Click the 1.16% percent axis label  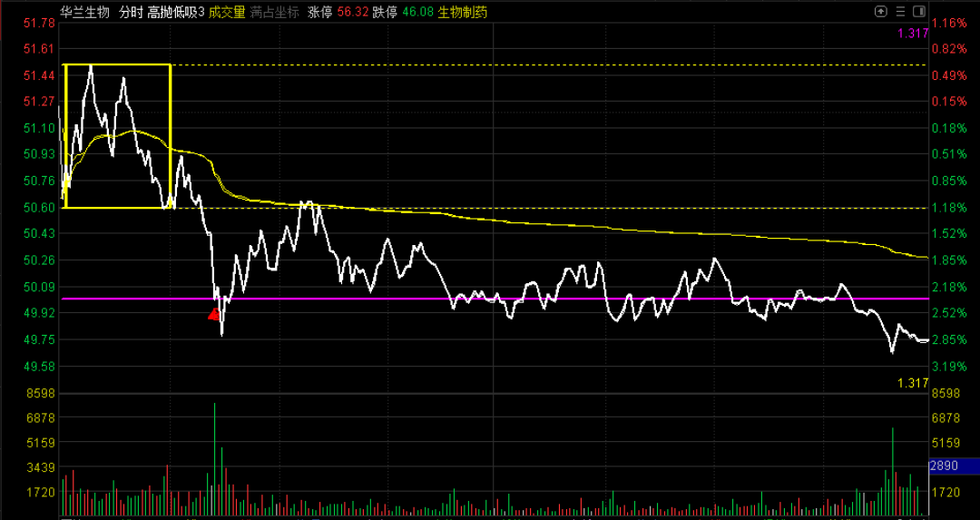pos(949,23)
